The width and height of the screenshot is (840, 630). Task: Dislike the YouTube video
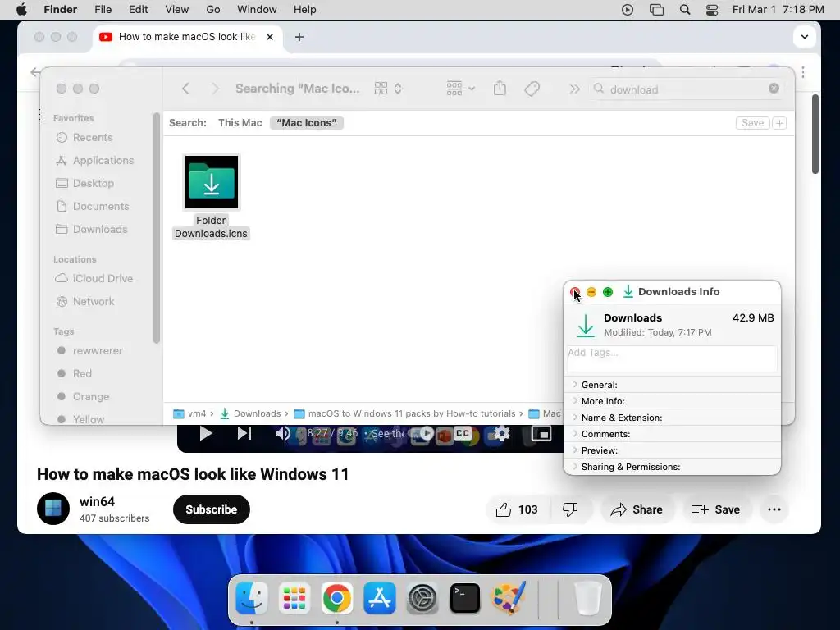[570, 509]
